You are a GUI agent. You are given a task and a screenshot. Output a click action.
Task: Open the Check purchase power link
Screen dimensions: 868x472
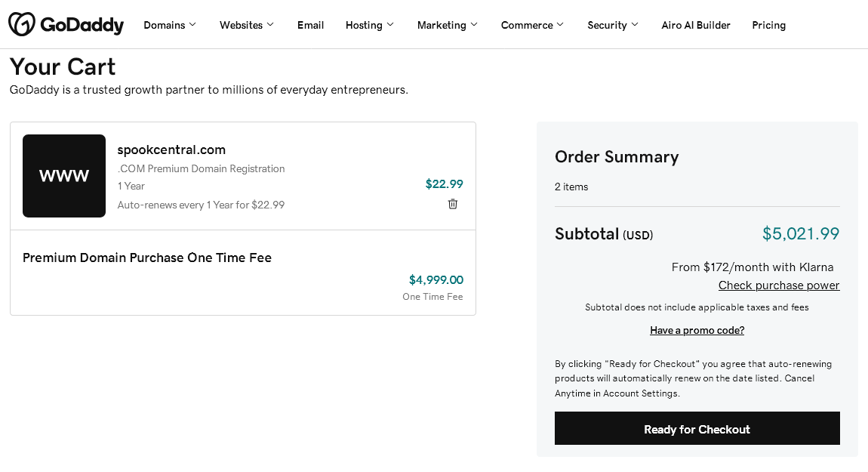coord(779,285)
